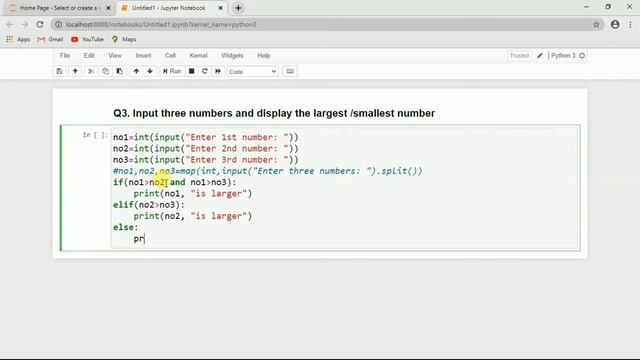Reload the current page
This screenshot has height=360, width=640.
pyautogui.click(x=40, y=24)
